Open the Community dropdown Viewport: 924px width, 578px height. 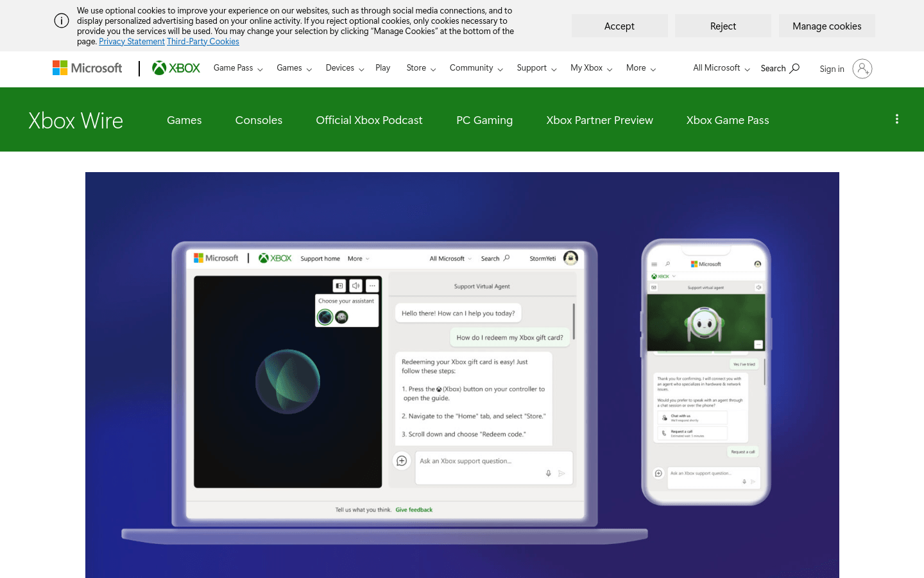pos(476,68)
